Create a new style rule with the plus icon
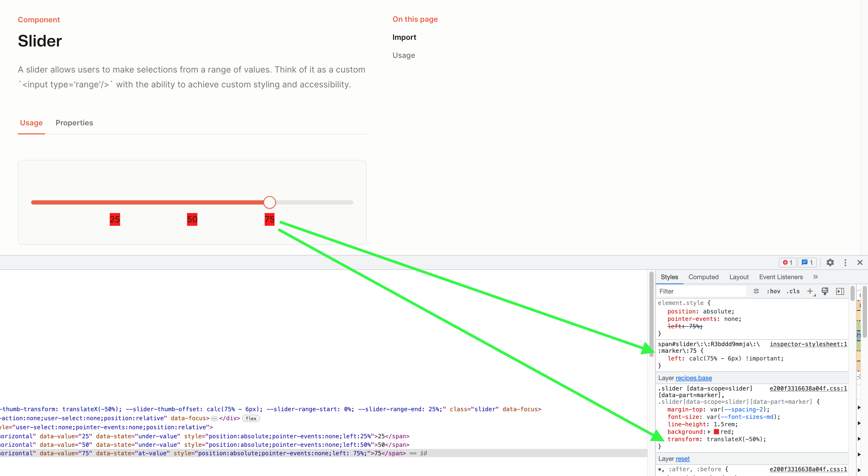The height and width of the screenshot is (476, 868). pyautogui.click(x=810, y=291)
